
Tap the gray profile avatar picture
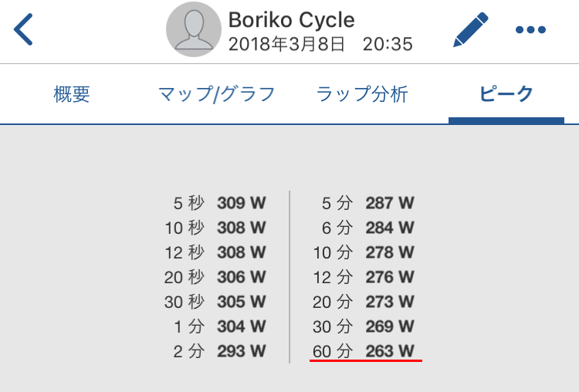click(x=194, y=29)
